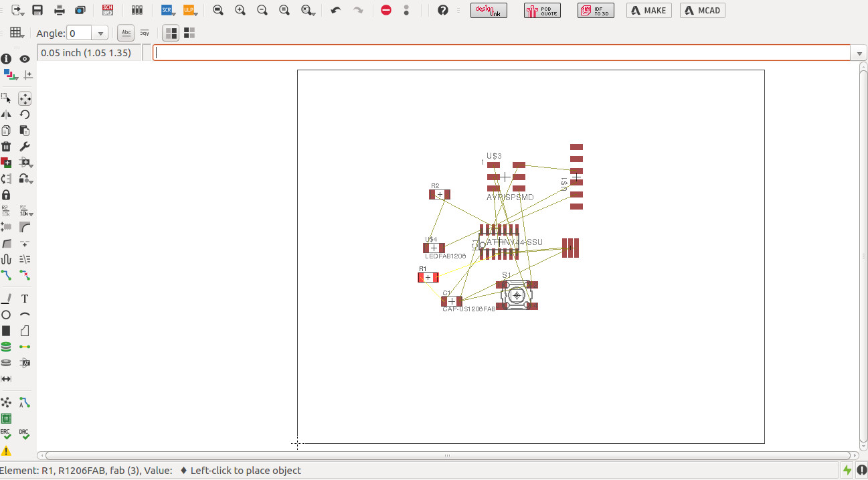Expand the command history dropdown
The image size is (868, 480).
click(x=859, y=53)
